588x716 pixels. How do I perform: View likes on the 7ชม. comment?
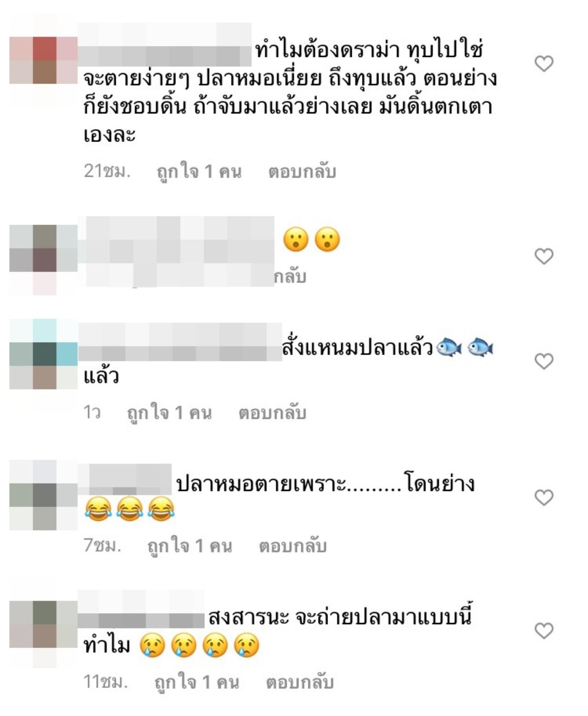(x=189, y=546)
